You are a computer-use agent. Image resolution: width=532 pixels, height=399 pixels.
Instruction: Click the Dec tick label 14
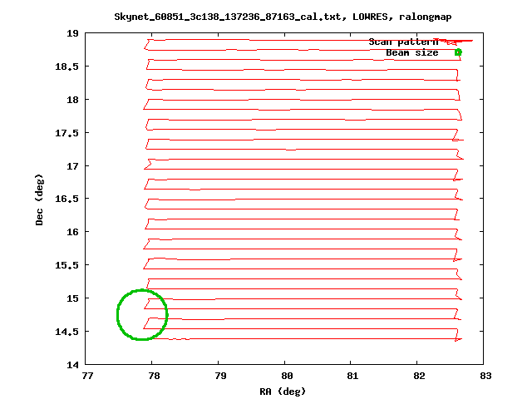(72, 365)
